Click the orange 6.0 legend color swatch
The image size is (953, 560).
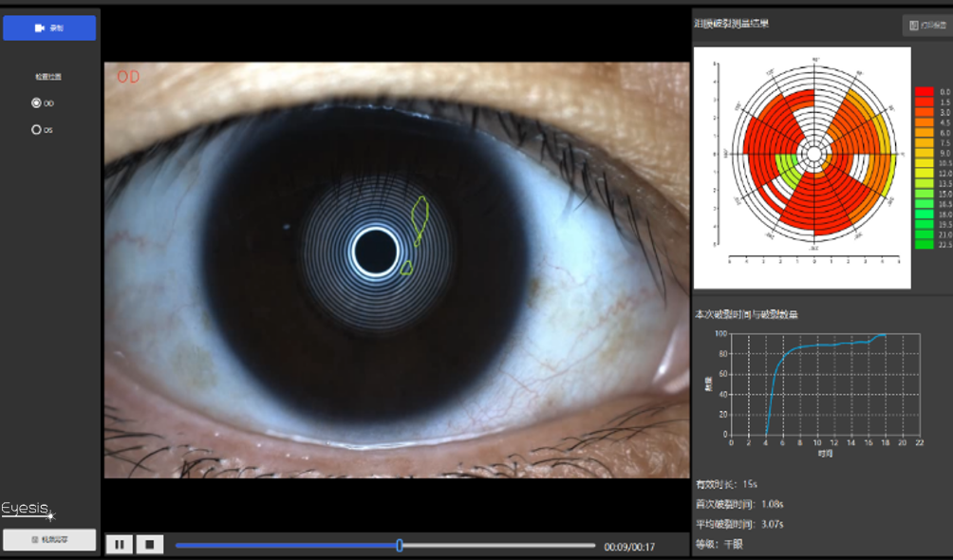tap(925, 133)
